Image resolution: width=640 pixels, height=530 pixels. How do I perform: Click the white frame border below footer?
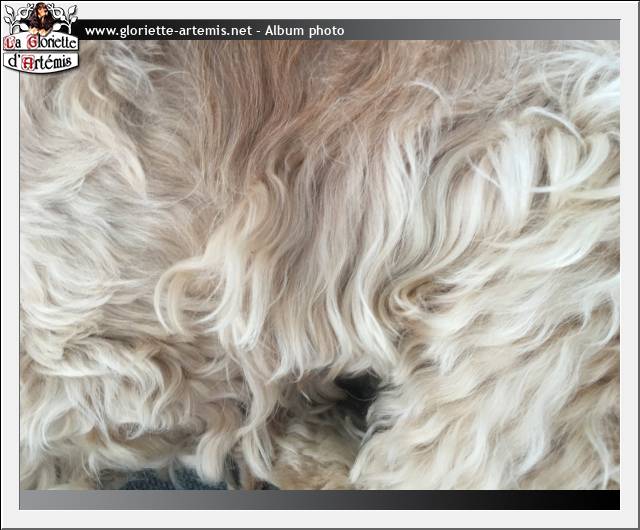(320, 518)
